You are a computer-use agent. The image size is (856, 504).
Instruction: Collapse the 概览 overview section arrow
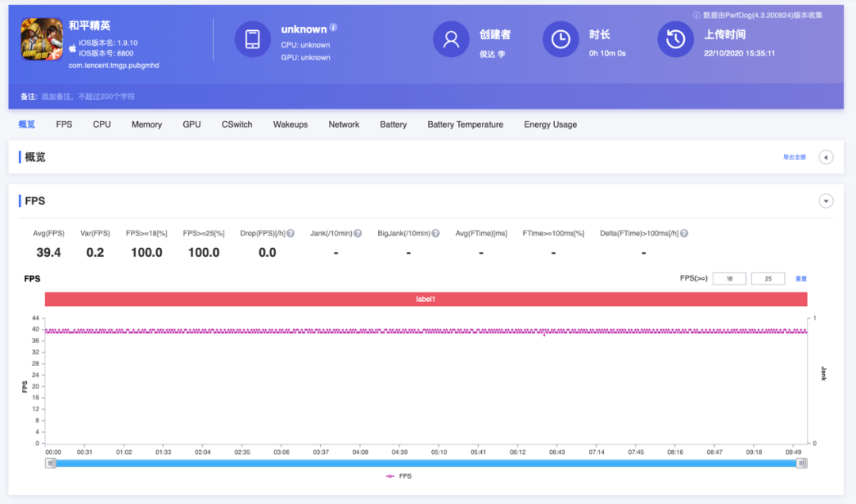click(825, 157)
